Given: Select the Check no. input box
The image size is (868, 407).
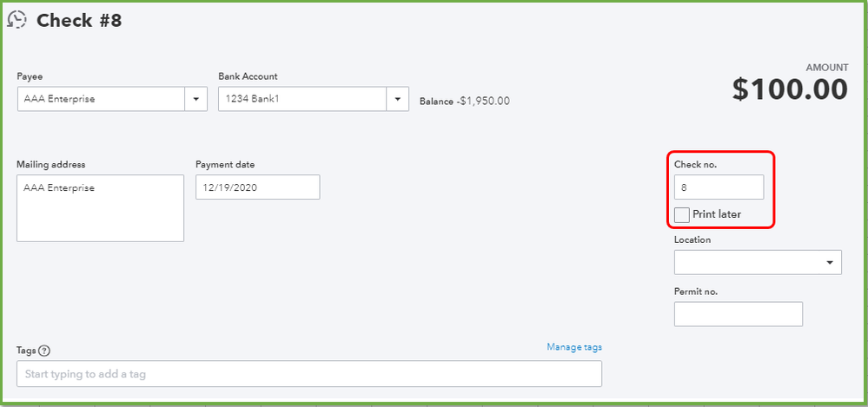Looking at the screenshot, I should coord(719,187).
